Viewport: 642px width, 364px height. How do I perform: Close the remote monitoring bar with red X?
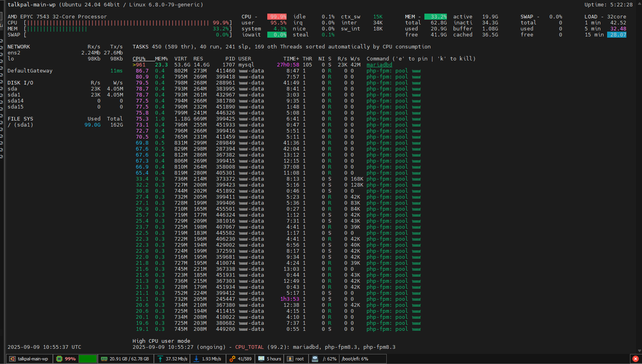pos(635,359)
